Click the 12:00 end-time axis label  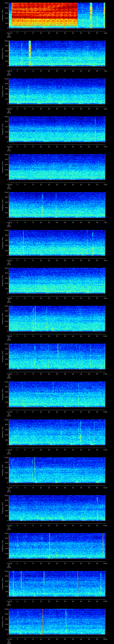(x=105, y=412)
